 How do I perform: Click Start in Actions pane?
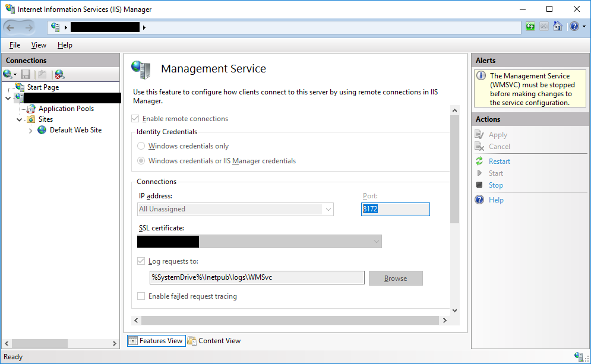495,173
